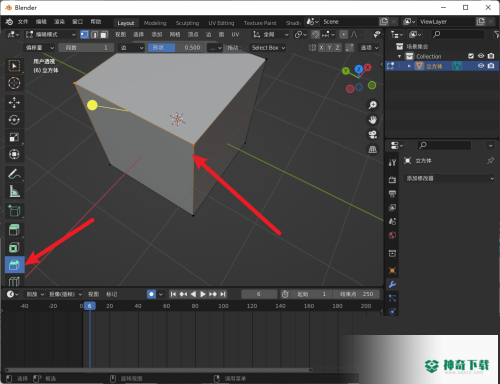Toggle Collection exclude checkbox in outliner

coord(471,56)
